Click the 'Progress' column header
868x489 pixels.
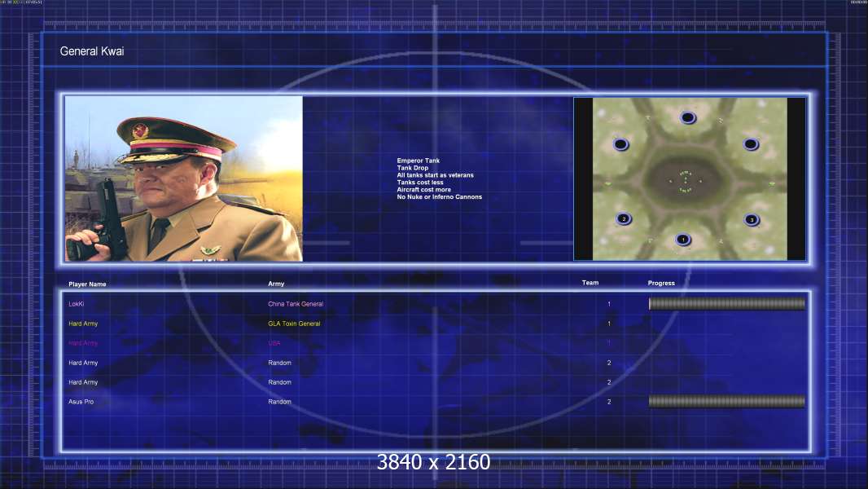tap(661, 283)
